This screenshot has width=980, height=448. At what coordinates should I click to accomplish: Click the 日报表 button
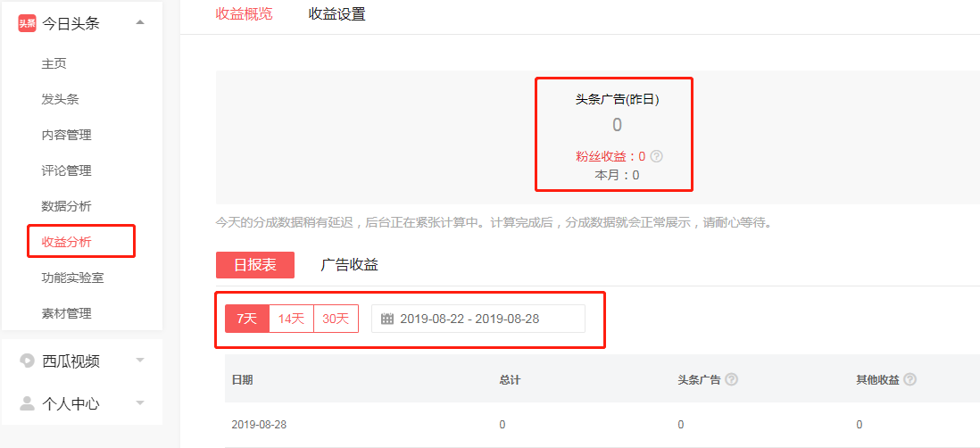pos(255,265)
